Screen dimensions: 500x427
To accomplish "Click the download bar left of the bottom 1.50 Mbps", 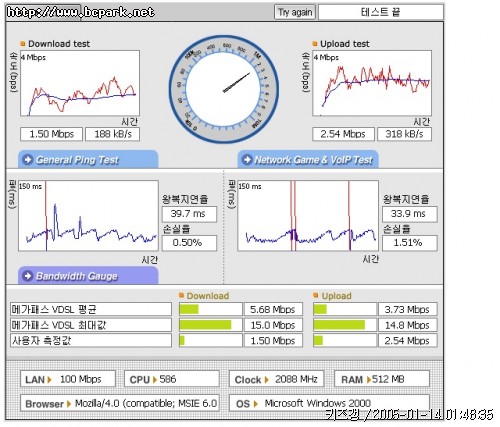I will 211,341.
